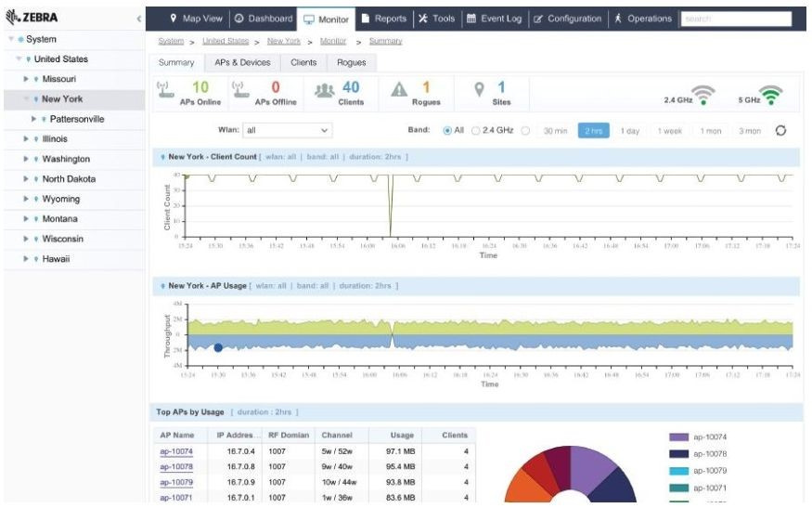Click the Zebra logo
The width and height of the screenshot is (812, 521).
[32, 18]
